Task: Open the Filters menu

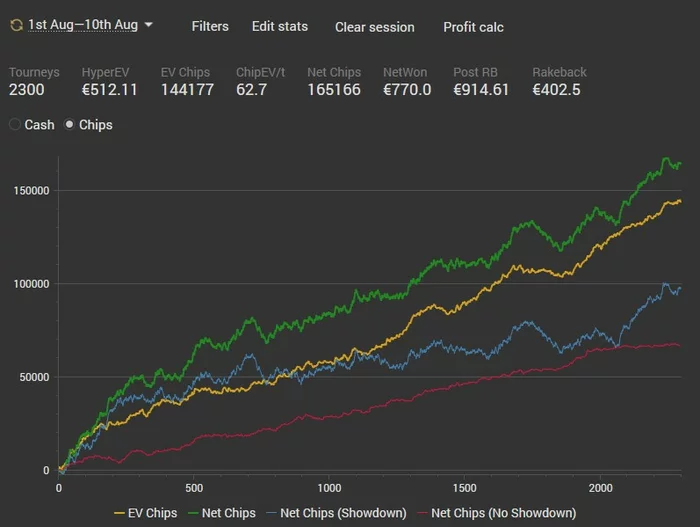Action: (210, 26)
